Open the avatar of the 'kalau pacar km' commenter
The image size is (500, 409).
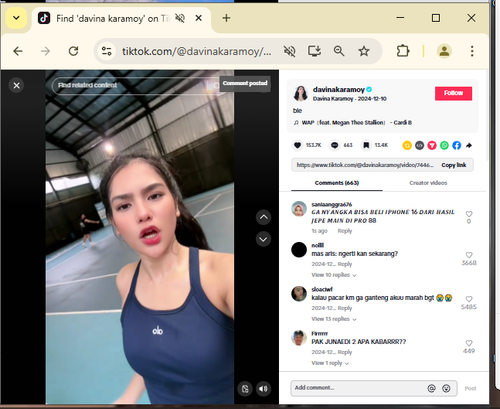coord(299,294)
